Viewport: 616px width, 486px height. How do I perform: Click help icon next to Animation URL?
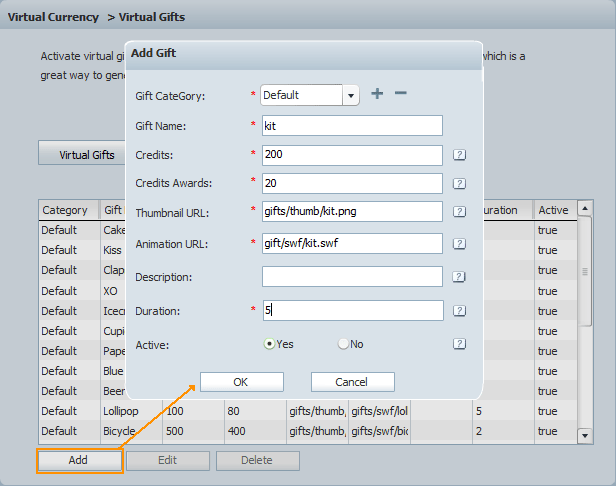[x=459, y=244]
